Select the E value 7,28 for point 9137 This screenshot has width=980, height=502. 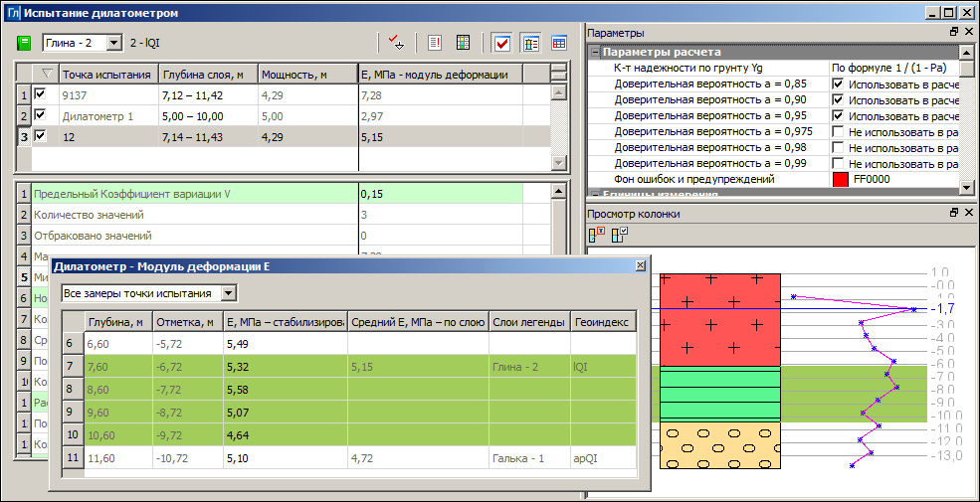(x=441, y=94)
